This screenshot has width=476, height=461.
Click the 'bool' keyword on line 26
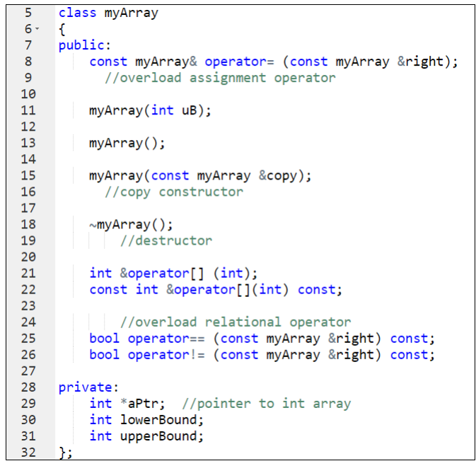[105, 355]
